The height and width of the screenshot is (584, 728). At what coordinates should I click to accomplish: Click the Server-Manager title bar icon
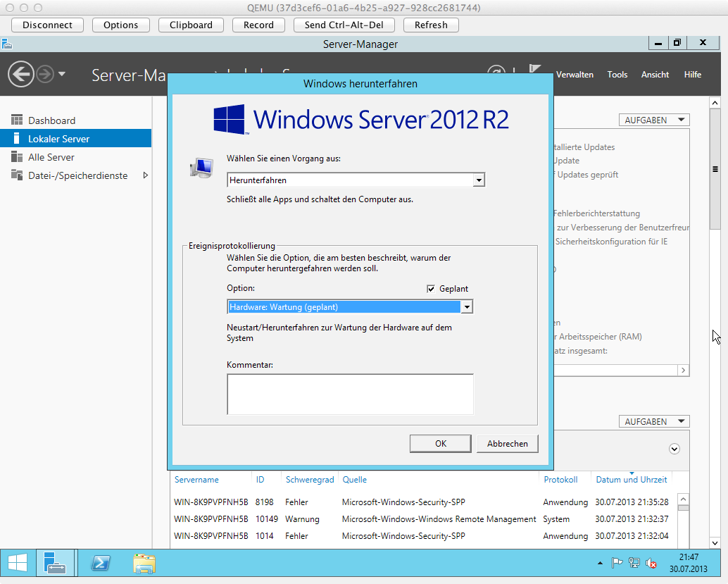coord(6,44)
